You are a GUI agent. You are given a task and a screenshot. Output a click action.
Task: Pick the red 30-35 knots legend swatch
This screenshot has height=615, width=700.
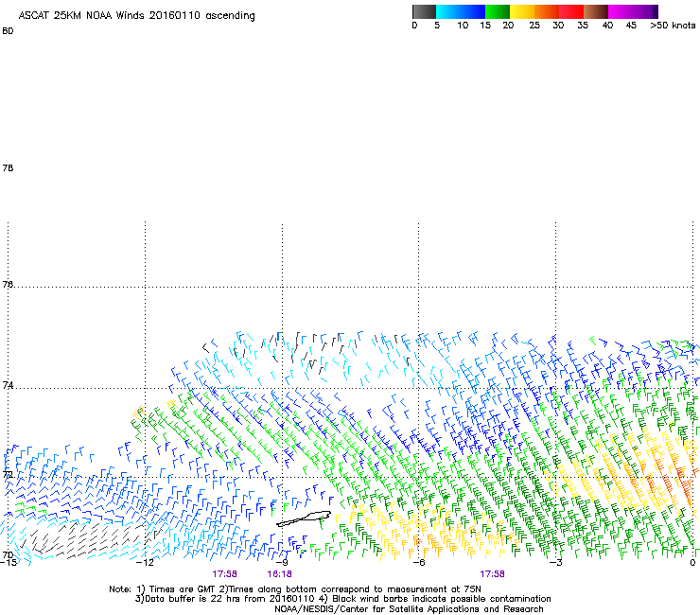(x=571, y=11)
